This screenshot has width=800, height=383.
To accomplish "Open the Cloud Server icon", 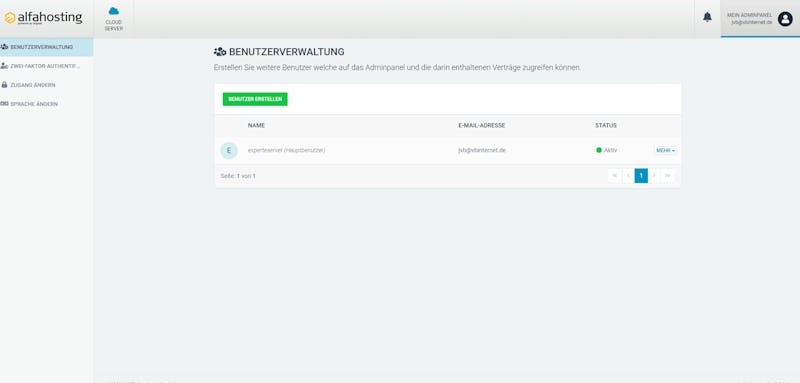I will click(114, 11).
